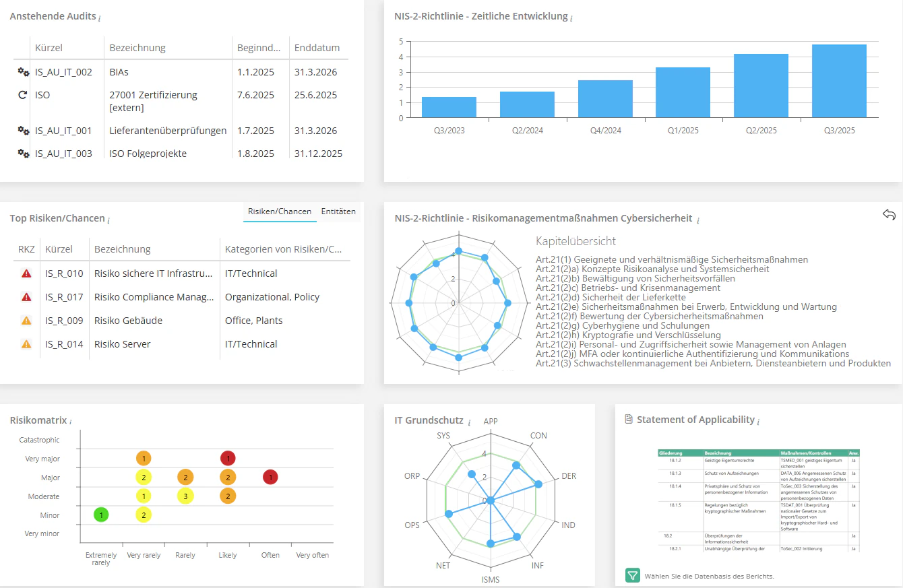Switch to the Entitäten tab
The image size is (903, 588).
338,211
